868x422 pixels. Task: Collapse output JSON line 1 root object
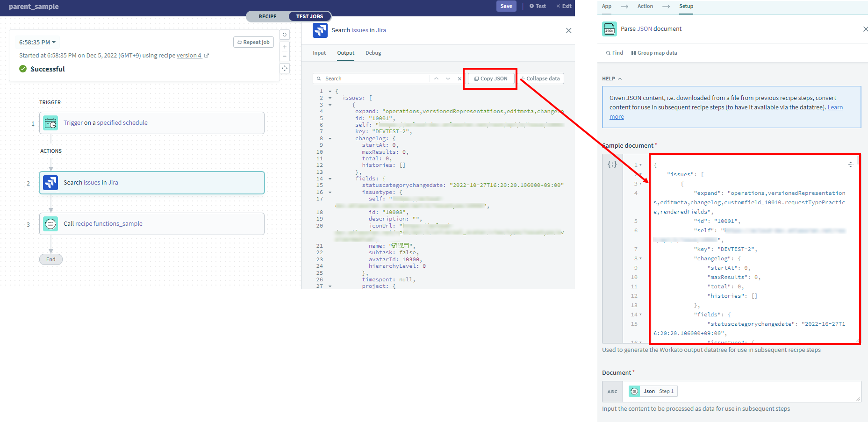(330, 92)
